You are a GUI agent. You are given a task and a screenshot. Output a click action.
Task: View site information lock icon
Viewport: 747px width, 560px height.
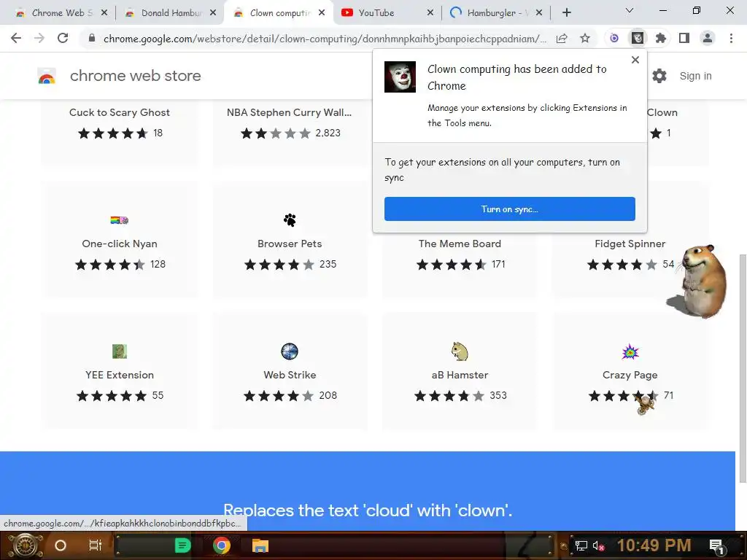pyautogui.click(x=92, y=38)
